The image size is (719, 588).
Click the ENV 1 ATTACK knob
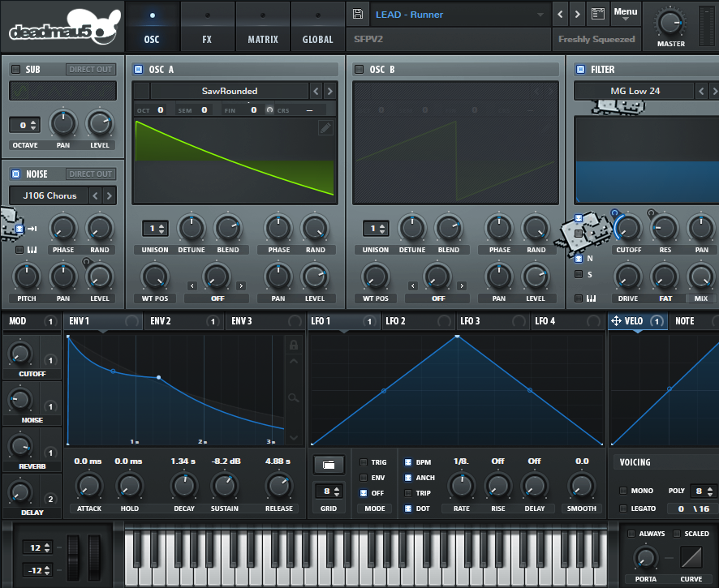(x=89, y=486)
